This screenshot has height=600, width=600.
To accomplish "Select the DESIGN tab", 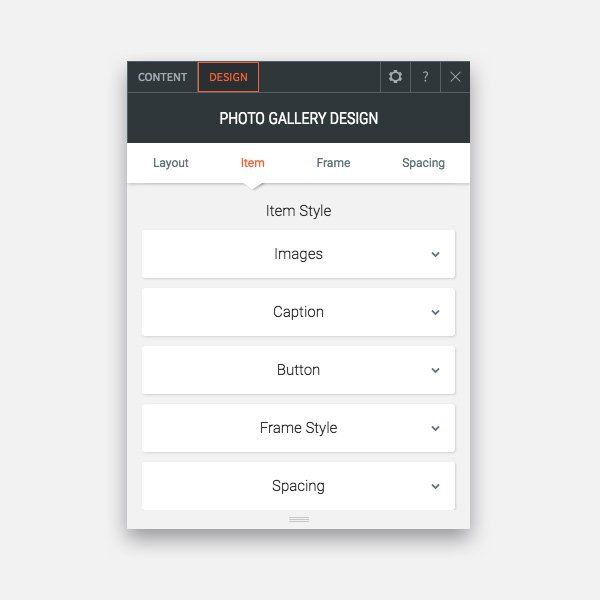I will (228, 77).
